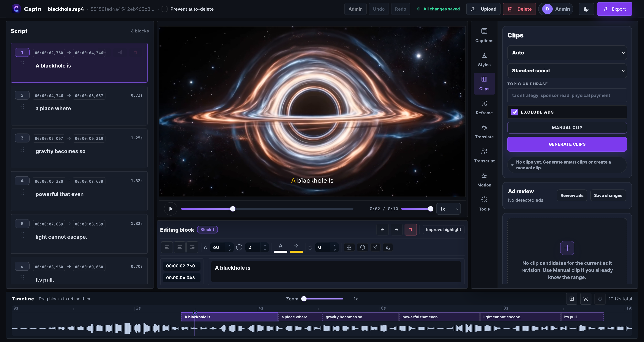Open the 1x playback speed dropdown
Screen dimensions: 644x342
click(448, 209)
